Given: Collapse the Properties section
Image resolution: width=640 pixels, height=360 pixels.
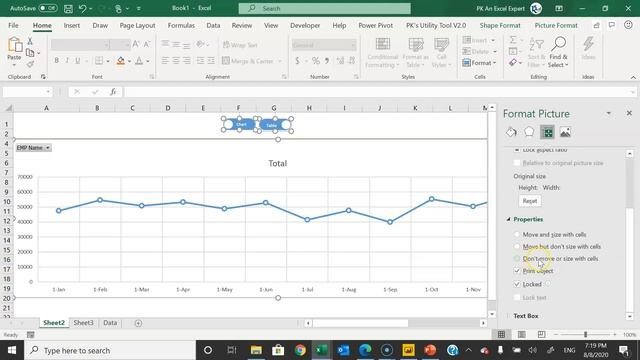Looking at the screenshot, I should (509, 219).
